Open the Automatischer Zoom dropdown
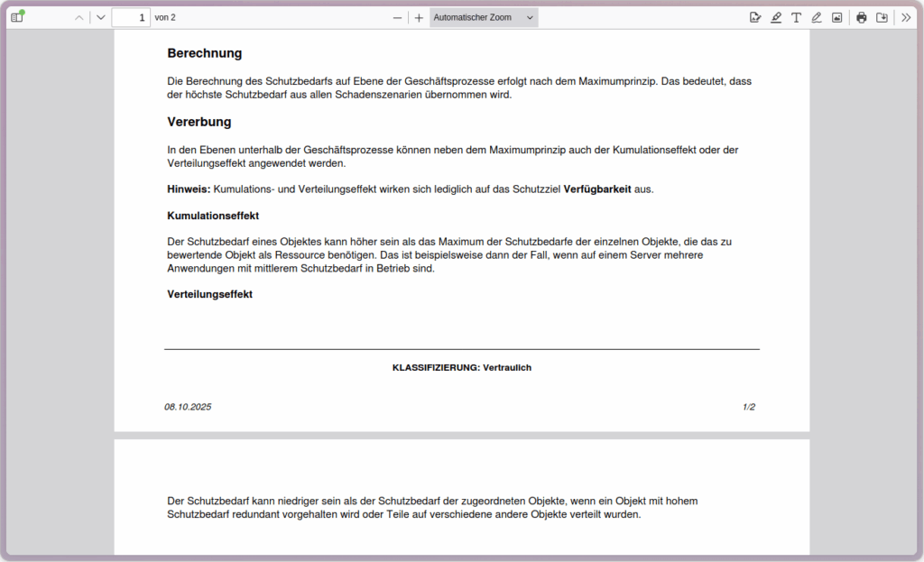Screen dimensions: 924x562 (x=484, y=17)
